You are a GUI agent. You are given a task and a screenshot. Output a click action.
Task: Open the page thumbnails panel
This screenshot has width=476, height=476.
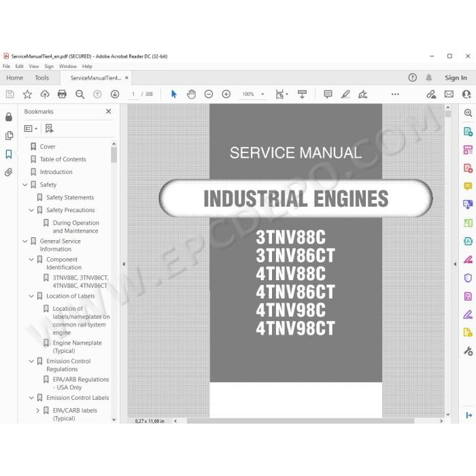[x=9, y=135]
